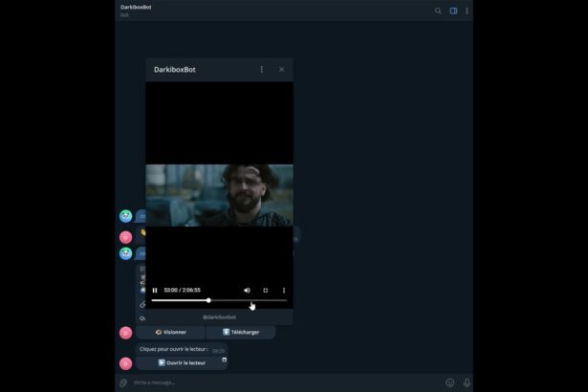588x392 pixels.
Task: Close the DarkiboxBot popup window
Action: pos(282,70)
